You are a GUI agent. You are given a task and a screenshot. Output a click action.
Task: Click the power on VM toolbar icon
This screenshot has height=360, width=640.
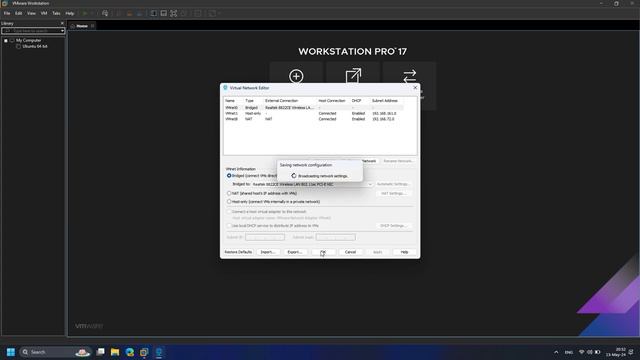[x=85, y=13]
